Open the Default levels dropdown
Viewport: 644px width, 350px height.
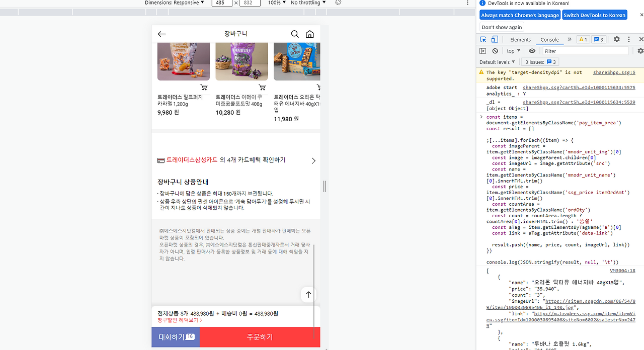497,61
